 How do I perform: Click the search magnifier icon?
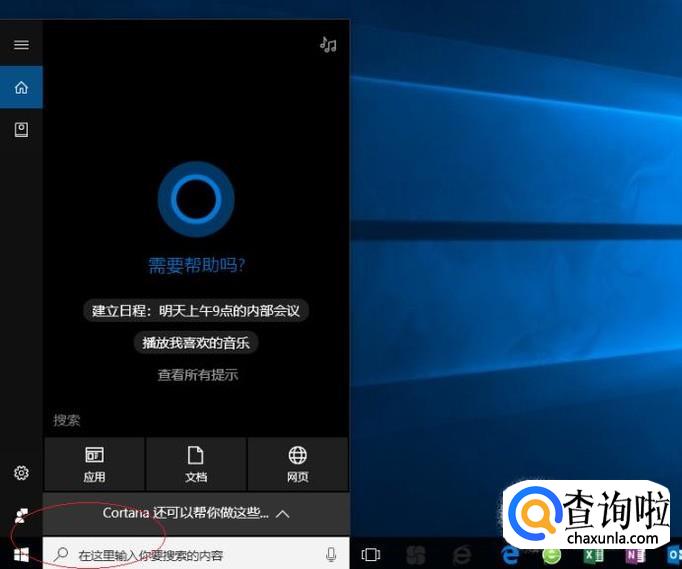point(61,554)
